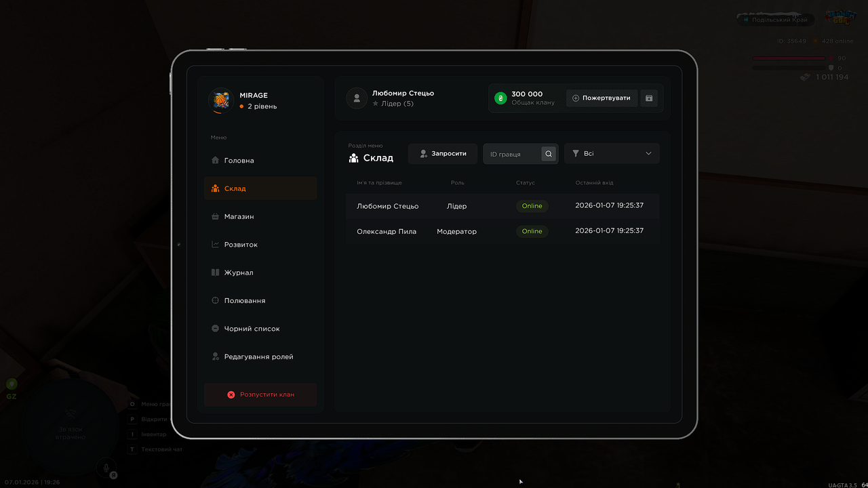Click the 300 000 clan fund value
This screenshot has width=868, height=488.
click(x=527, y=94)
